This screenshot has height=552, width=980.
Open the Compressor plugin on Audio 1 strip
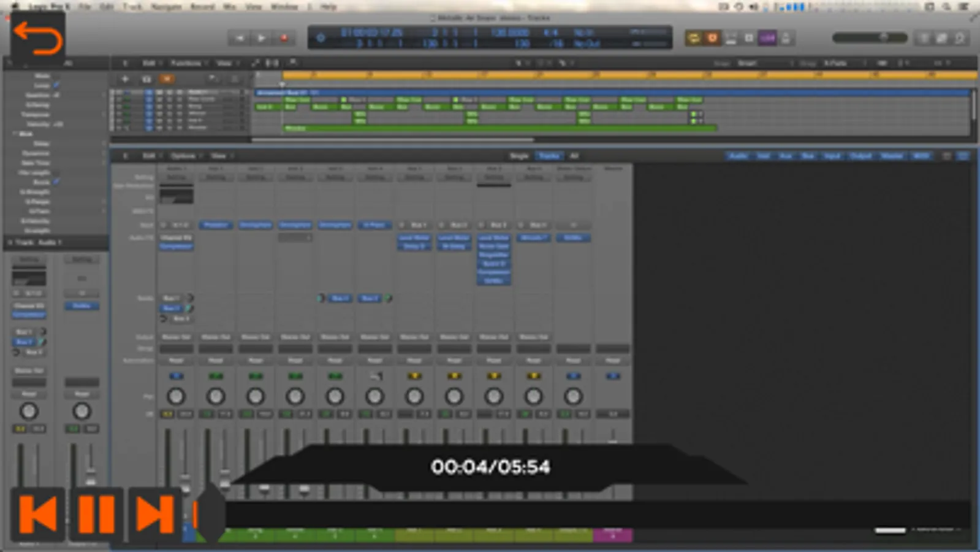(176, 246)
